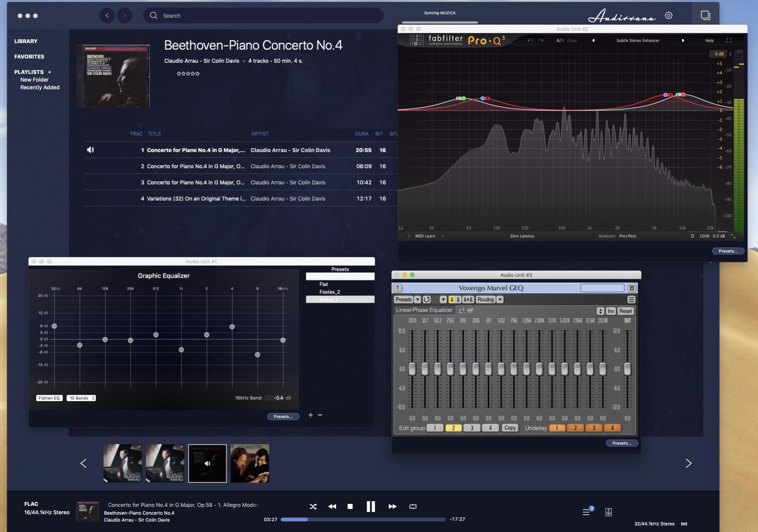Undo in FabFilter Pro-Q 3

click(530, 40)
